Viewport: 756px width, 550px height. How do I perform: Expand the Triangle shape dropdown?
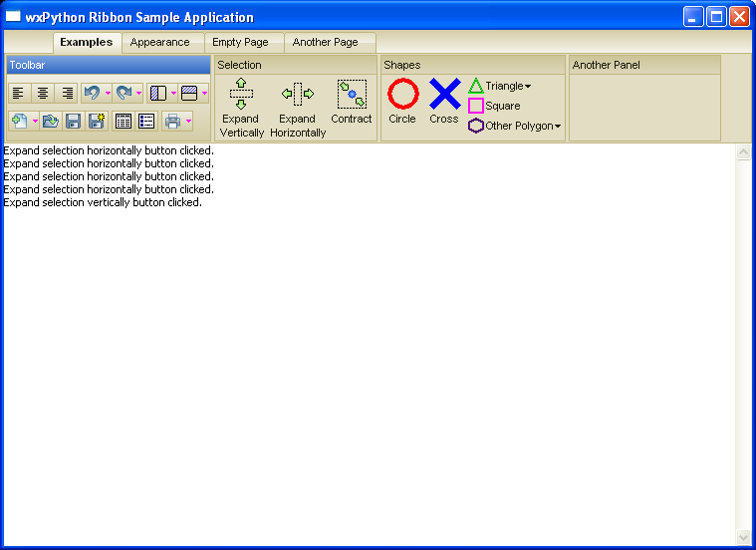(x=528, y=87)
